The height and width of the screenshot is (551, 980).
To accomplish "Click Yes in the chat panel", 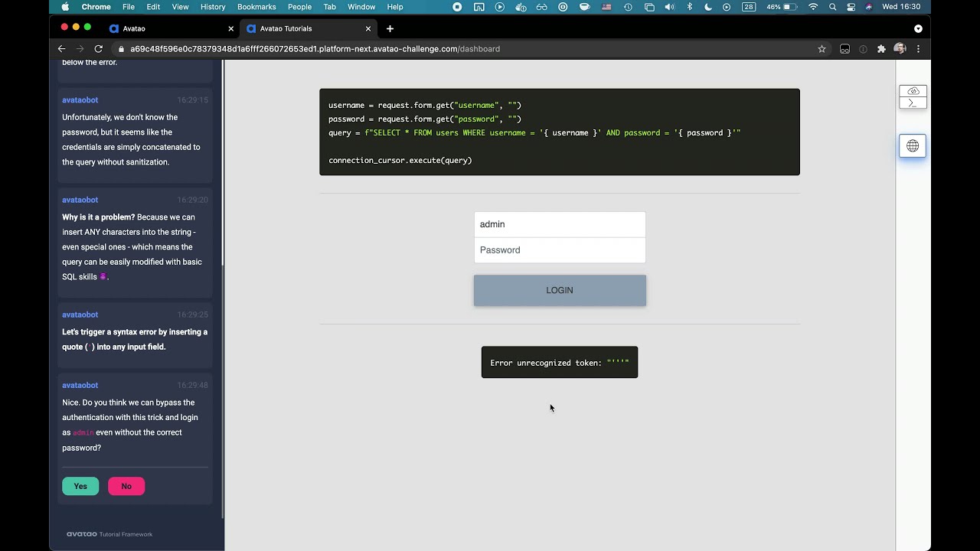I will 80,486.
